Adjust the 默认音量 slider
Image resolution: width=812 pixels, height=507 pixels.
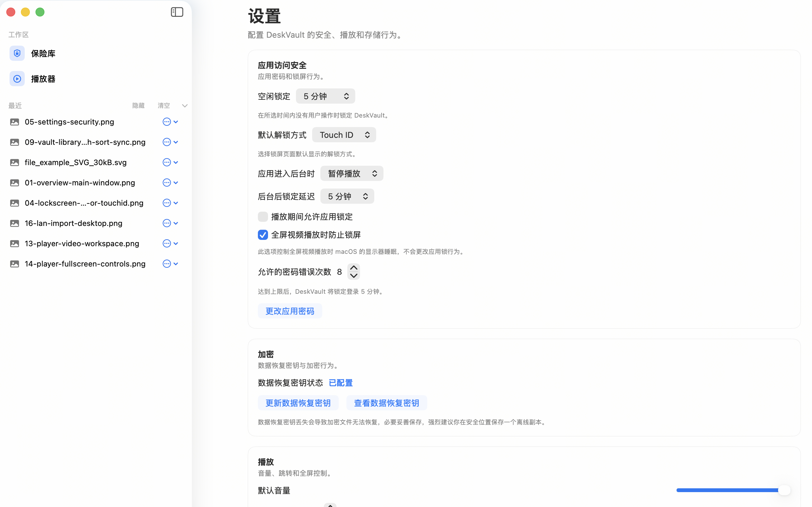pos(784,490)
